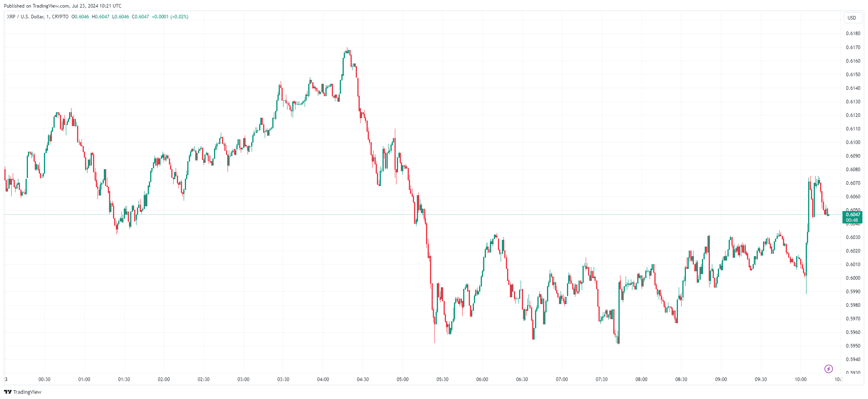Click the 07:30 time axis label
This screenshot has width=868, height=399.
(602, 379)
